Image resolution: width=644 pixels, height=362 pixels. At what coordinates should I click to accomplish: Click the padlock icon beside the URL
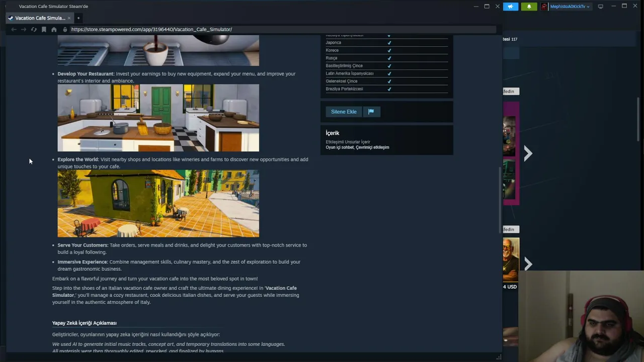pos(65,30)
